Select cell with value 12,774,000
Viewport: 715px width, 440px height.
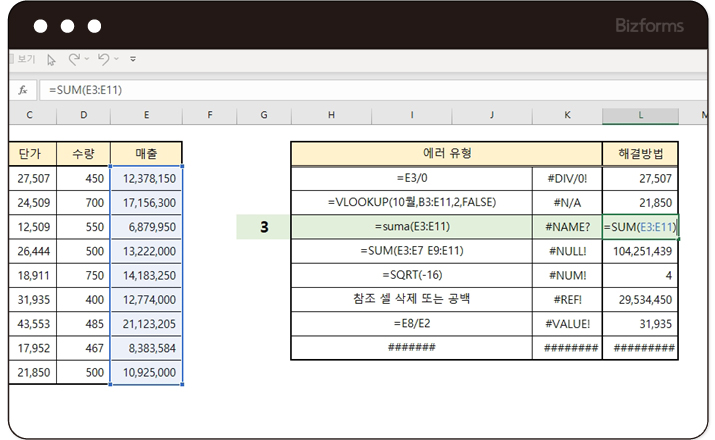146,300
